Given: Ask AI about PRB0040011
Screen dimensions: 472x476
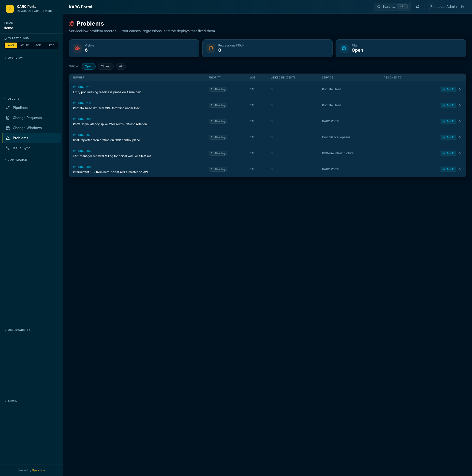Looking at the screenshot, I should [448, 90].
